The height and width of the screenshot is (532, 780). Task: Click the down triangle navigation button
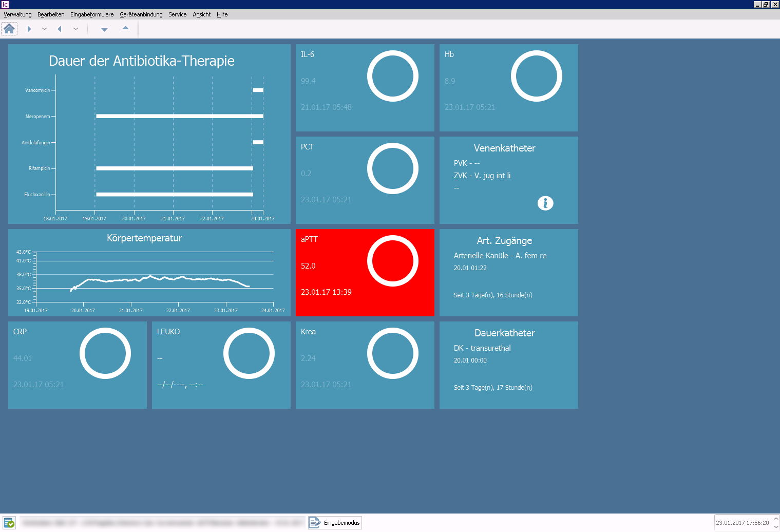click(x=104, y=30)
